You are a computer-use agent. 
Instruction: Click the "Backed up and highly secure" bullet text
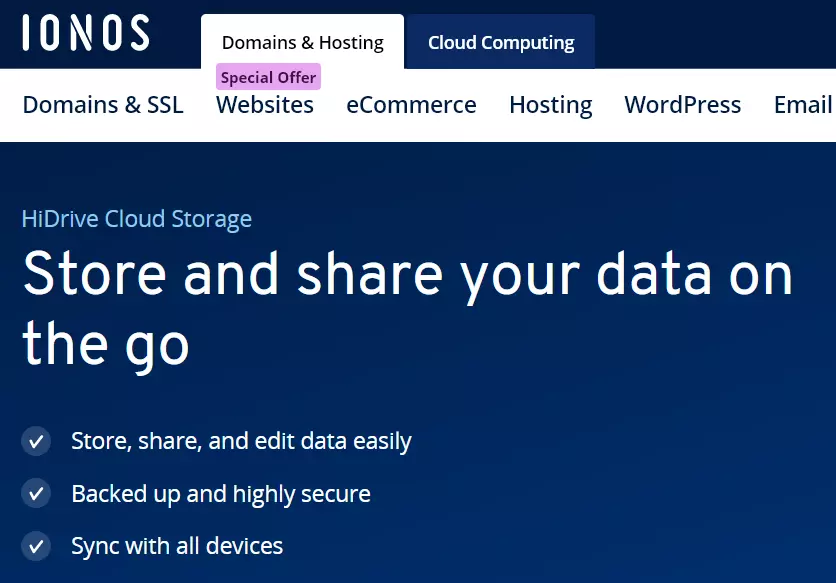pyautogui.click(x=221, y=493)
